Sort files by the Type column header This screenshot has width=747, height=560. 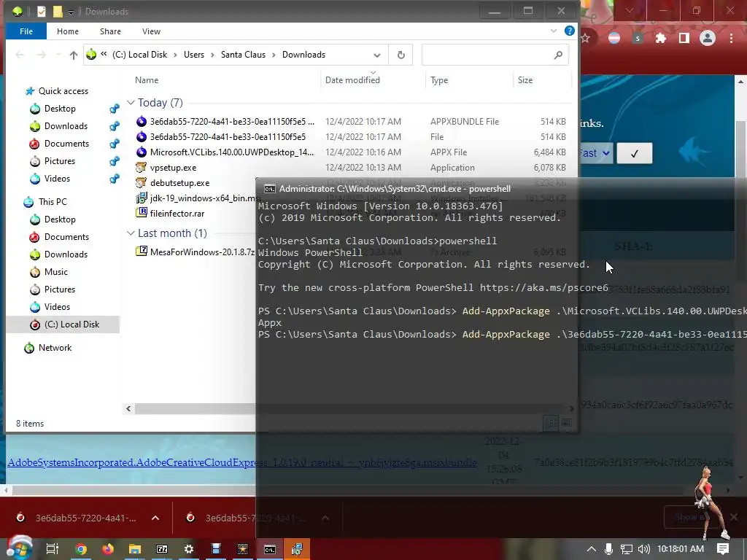[438, 80]
